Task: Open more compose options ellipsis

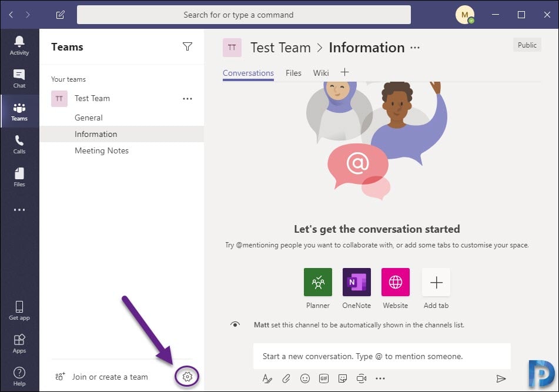Action: (x=380, y=378)
